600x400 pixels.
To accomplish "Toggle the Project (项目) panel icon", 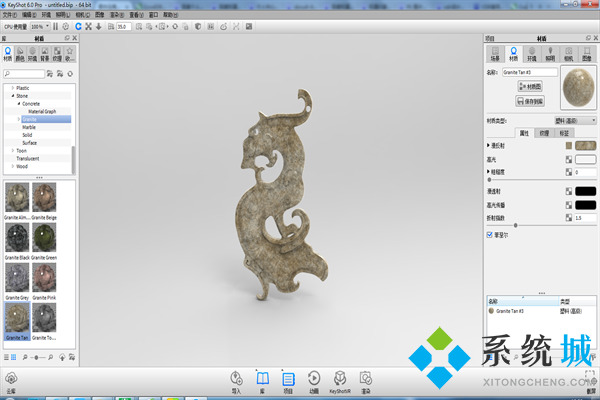I will (288, 380).
